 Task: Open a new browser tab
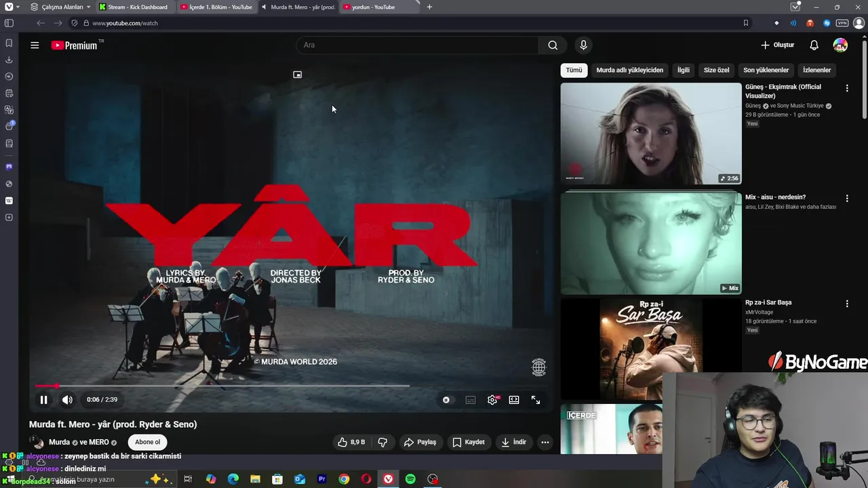429,7
